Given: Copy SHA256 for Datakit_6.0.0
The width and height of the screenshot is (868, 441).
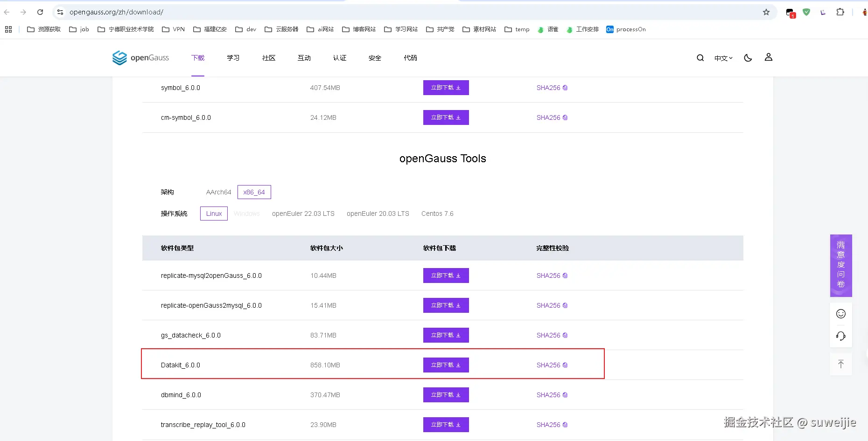Looking at the screenshot, I should tap(552, 365).
